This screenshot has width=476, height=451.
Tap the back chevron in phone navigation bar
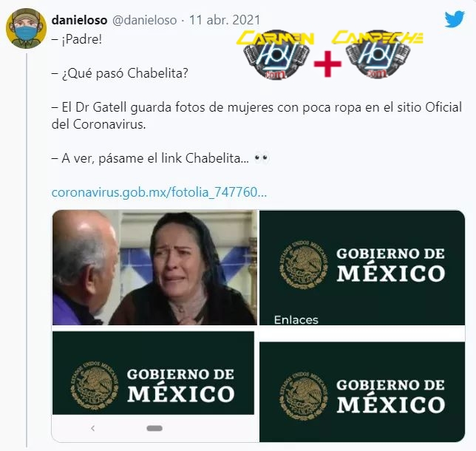[92, 428]
